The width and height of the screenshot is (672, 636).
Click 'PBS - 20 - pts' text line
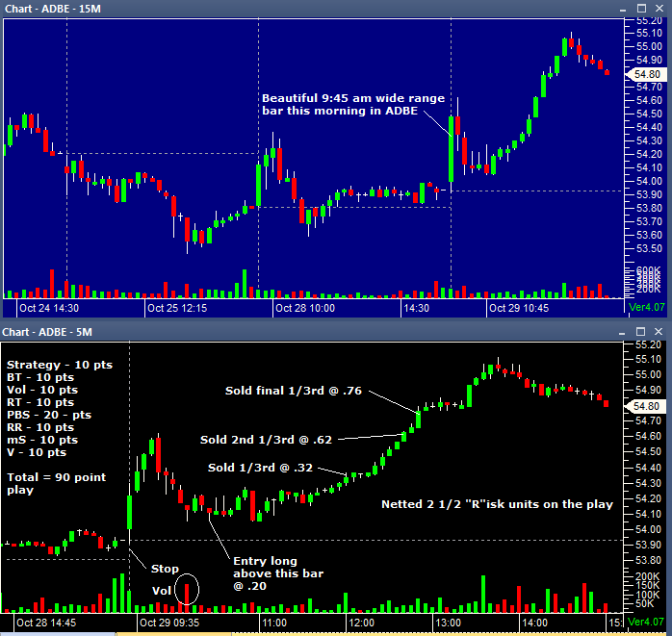tap(49, 415)
